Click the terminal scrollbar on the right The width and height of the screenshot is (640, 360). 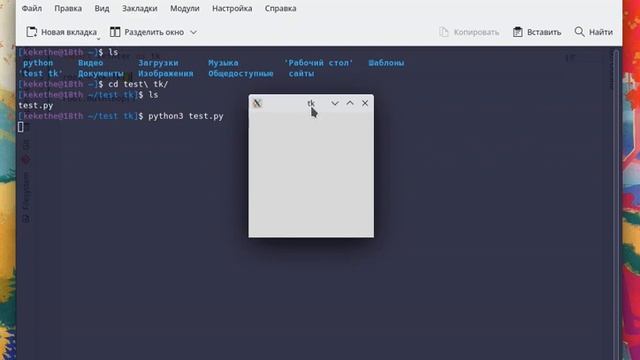pyautogui.click(x=616, y=204)
